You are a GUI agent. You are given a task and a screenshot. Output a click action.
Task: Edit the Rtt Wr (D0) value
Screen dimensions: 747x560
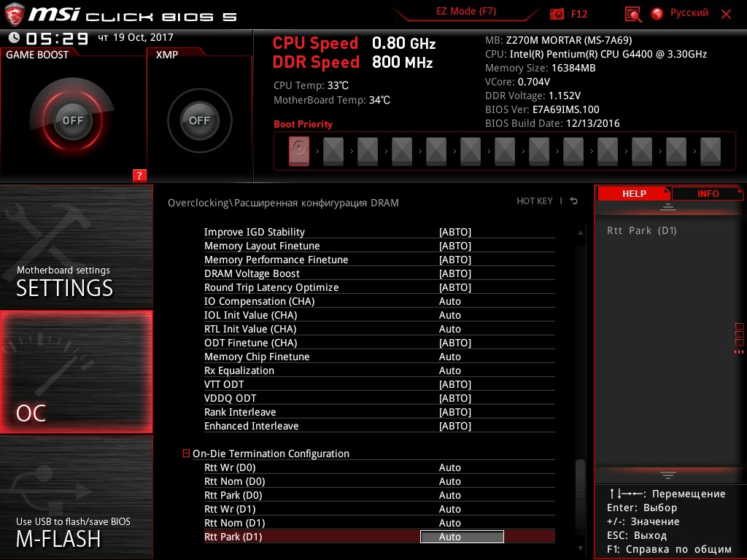[x=449, y=467]
